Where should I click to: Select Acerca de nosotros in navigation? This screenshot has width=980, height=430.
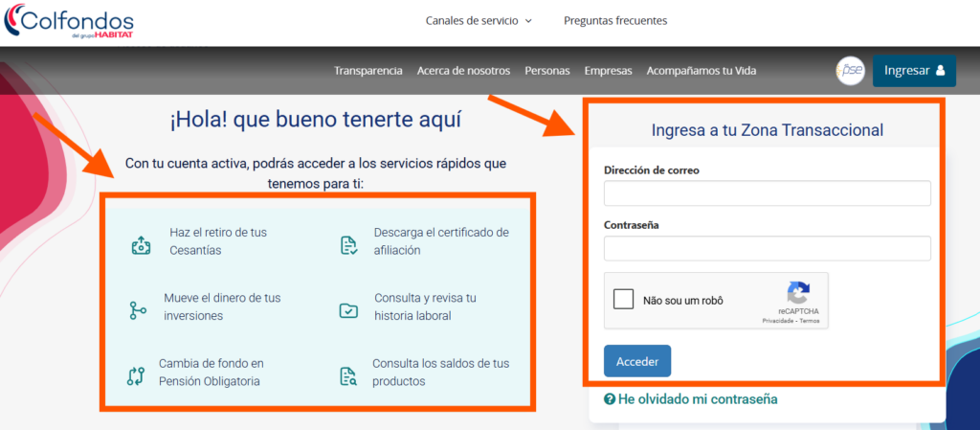463,71
